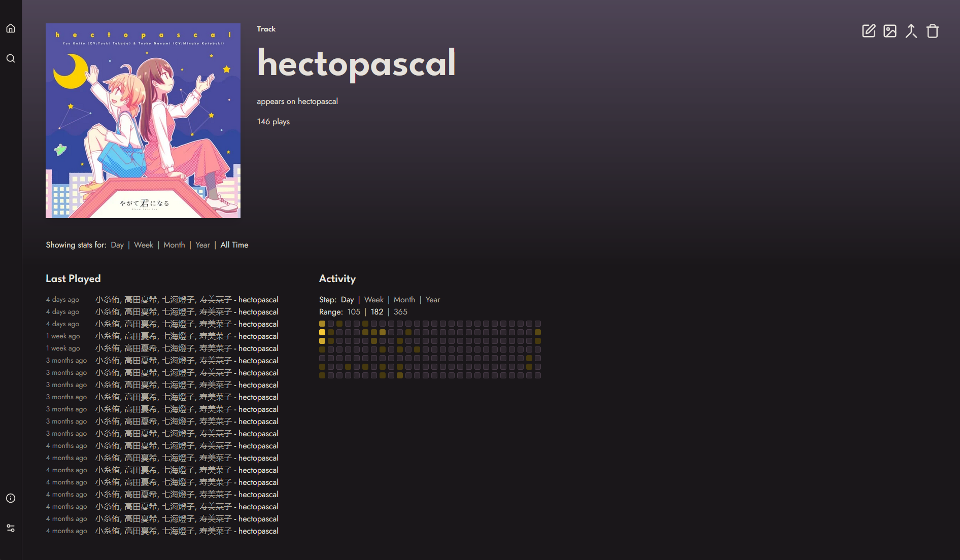The width and height of the screenshot is (960, 560).
Task: Set activity range to 365
Action: click(400, 312)
